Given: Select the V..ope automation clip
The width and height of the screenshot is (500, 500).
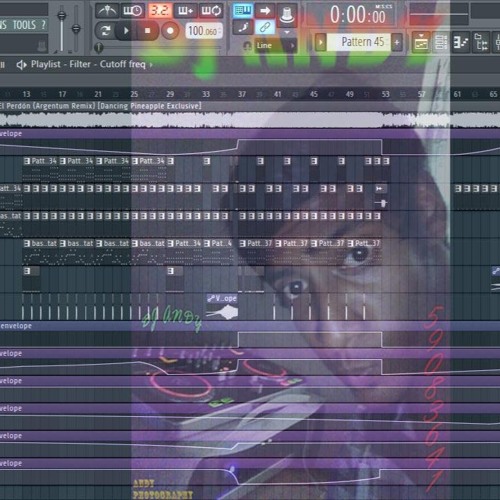Looking at the screenshot, I should tap(222, 307).
